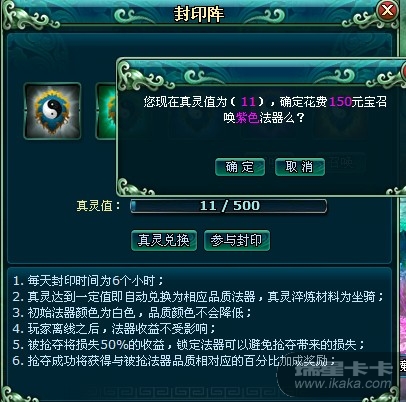Select the green artifact icon behind the dialog
The width and height of the screenshot is (406, 402).
click(106, 111)
